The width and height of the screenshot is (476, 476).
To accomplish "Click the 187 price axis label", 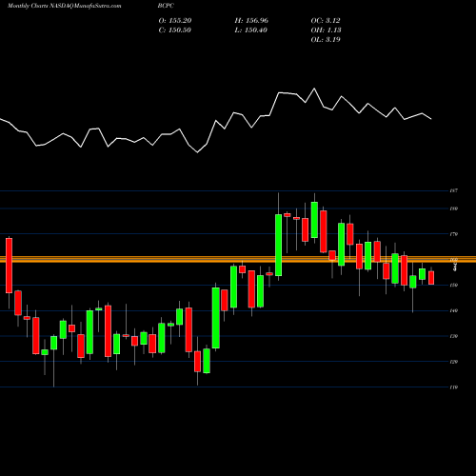I will pyautogui.click(x=454, y=190).
